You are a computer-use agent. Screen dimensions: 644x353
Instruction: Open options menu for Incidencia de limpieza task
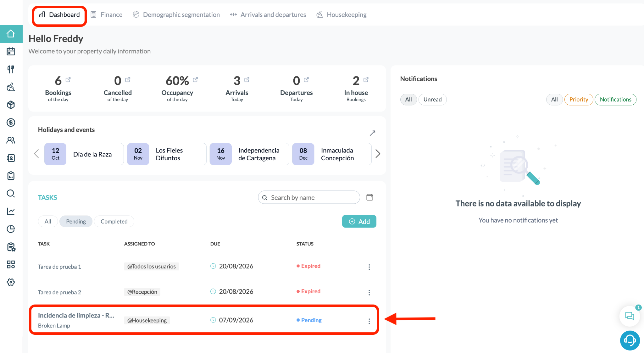click(x=369, y=321)
